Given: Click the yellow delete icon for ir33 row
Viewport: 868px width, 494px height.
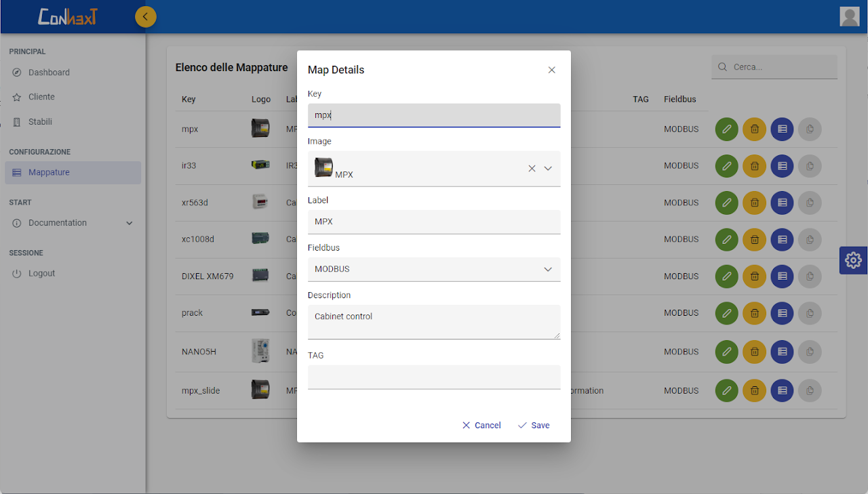Looking at the screenshot, I should pyautogui.click(x=754, y=166).
